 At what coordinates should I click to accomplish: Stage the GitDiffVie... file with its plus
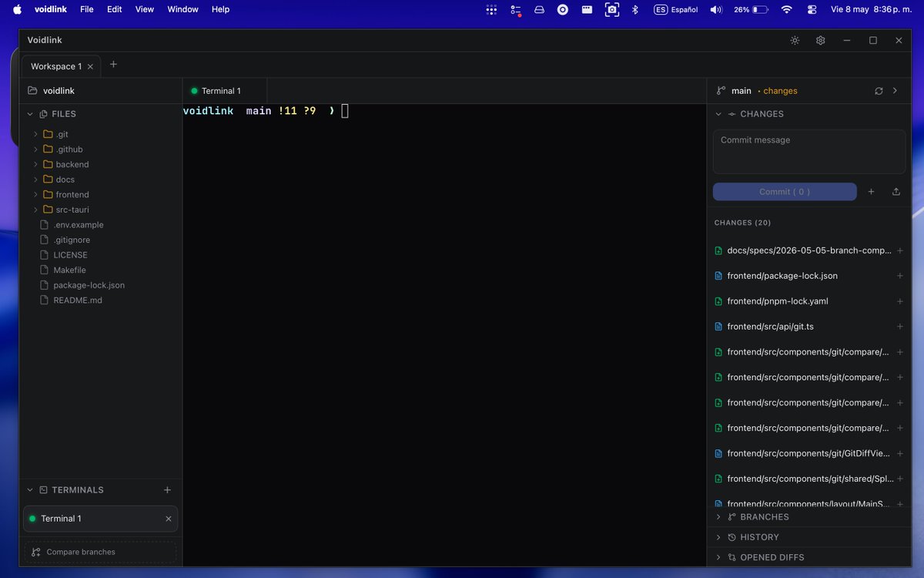(900, 453)
